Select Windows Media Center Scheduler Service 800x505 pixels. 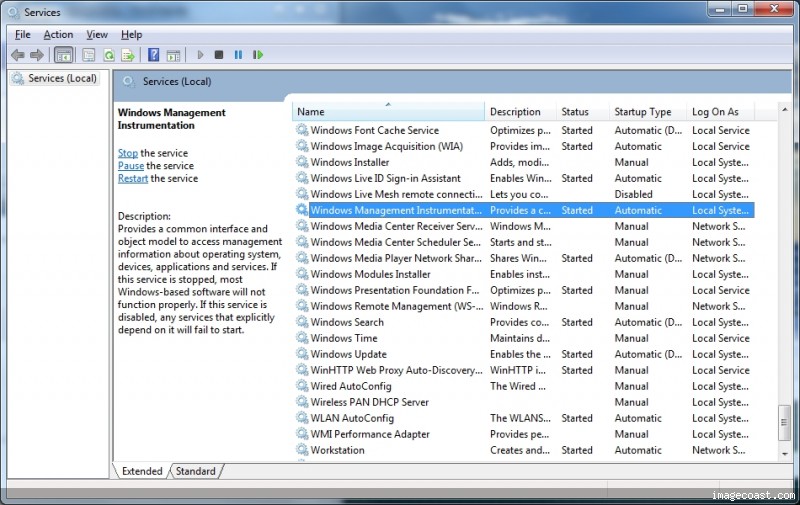523,242
